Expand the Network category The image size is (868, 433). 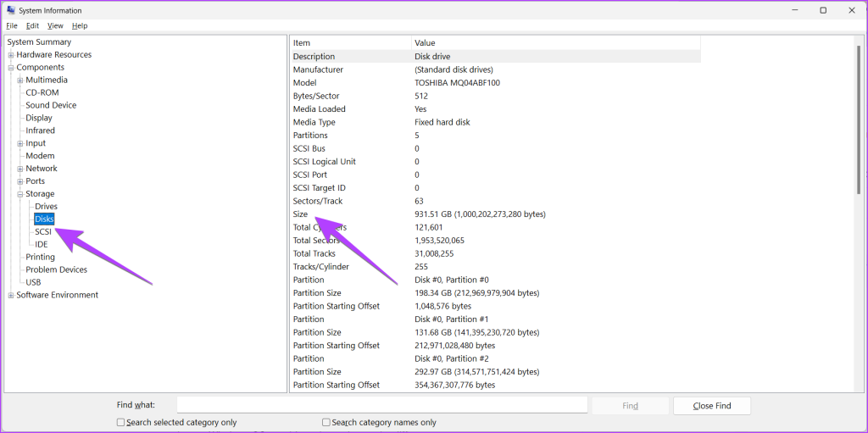pyautogui.click(x=20, y=169)
